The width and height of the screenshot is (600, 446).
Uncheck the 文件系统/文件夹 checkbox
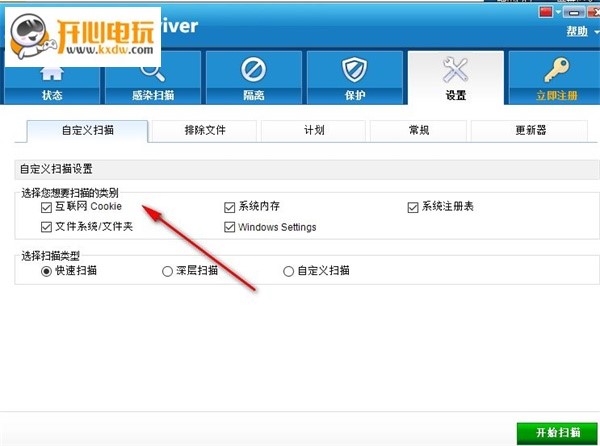[x=46, y=227]
